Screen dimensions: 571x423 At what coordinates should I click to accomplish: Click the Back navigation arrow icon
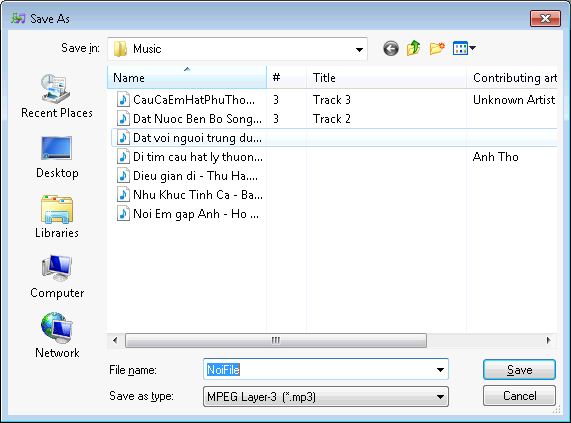(391, 48)
